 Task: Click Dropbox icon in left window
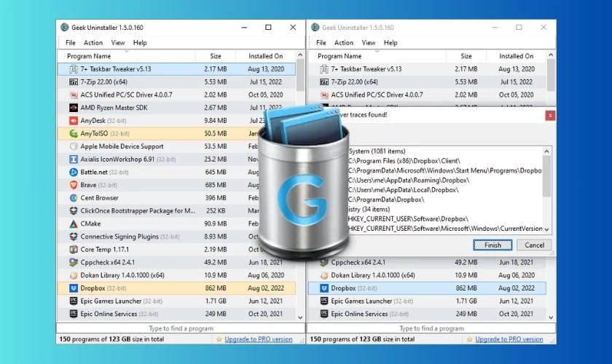74,288
